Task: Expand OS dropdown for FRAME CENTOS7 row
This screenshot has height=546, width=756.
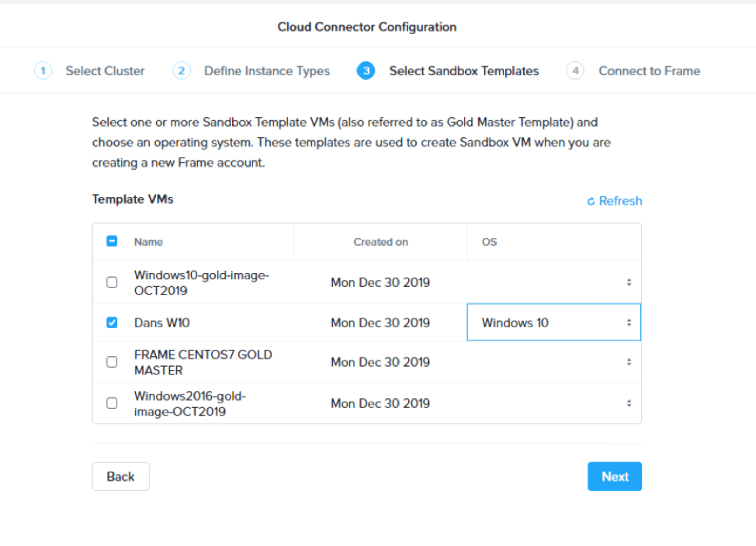Action: click(x=554, y=362)
